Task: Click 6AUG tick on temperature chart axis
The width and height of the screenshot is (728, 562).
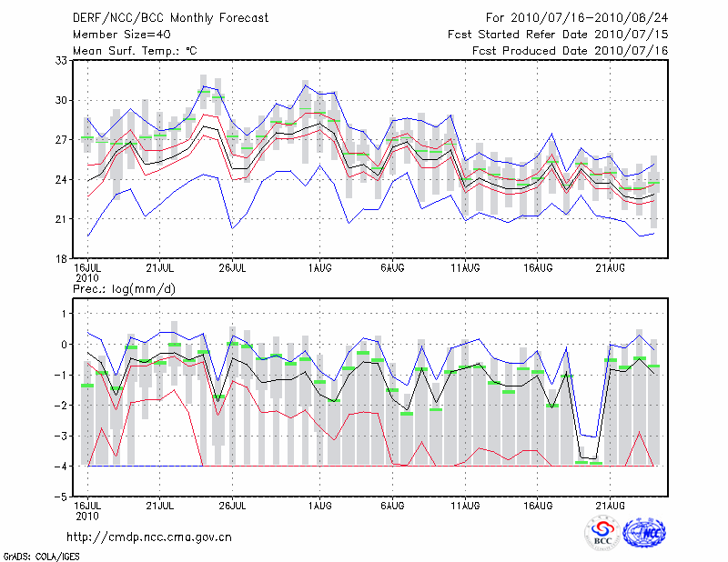Action: [x=392, y=267]
